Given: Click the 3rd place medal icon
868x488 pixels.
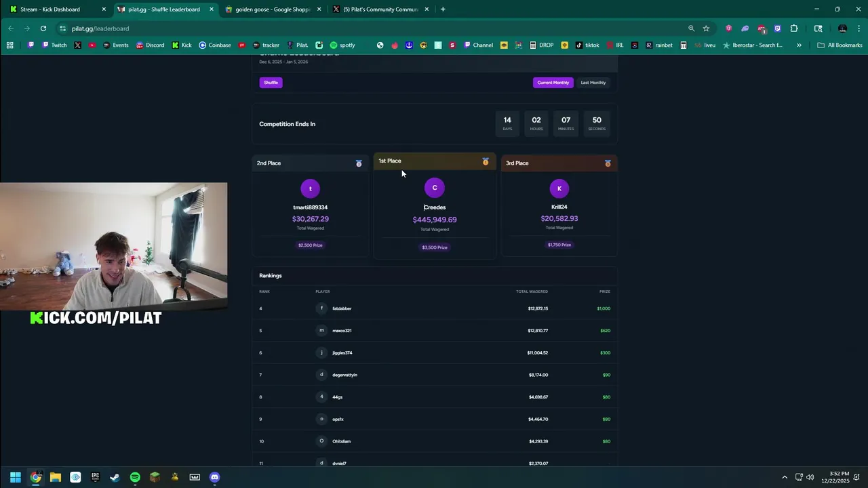Looking at the screenshot, I should point(608,163).
